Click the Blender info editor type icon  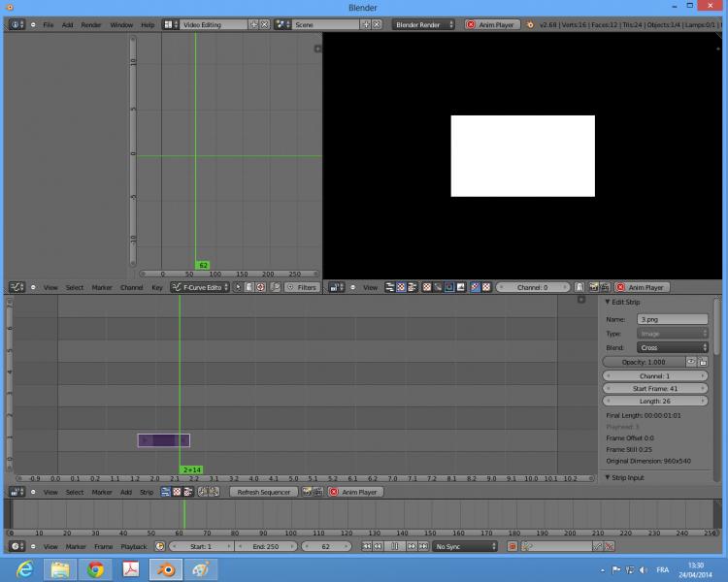(x=17, y=24)
